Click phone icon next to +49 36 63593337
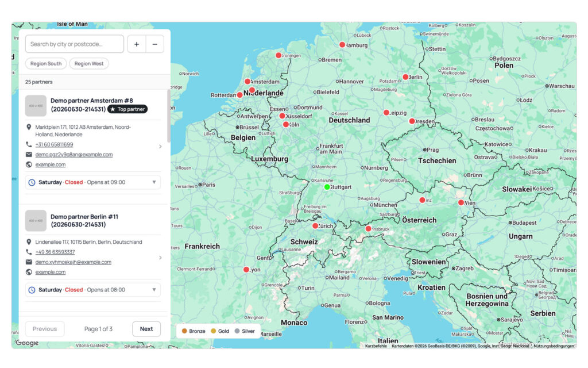The height and width of the screenshot is (368, 588). coord(29,252)
